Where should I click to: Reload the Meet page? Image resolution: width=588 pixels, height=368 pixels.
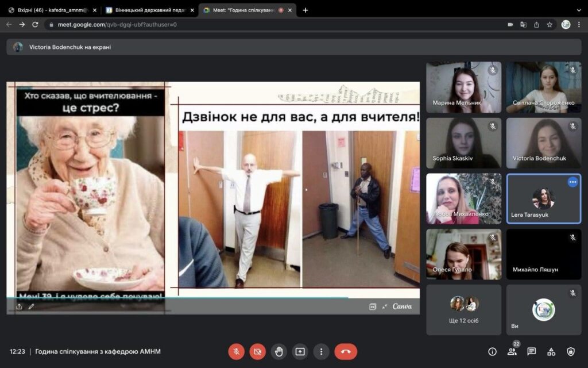pyautogui.click(x=35, y=24)
